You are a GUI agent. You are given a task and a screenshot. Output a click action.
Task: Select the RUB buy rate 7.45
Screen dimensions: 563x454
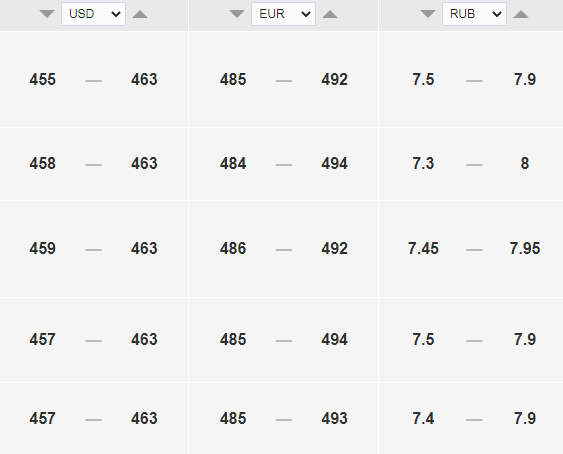(423, 248)
